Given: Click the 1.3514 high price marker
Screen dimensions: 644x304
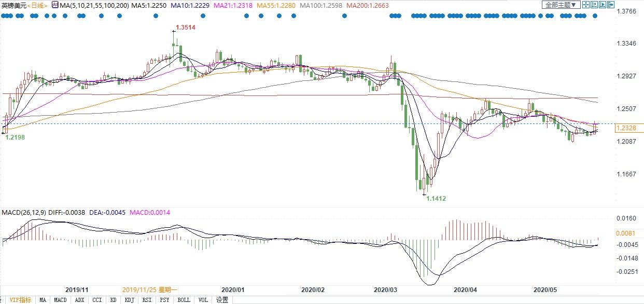Looking at the screenshot, I should pyautogui.click(x=186, y=27).
